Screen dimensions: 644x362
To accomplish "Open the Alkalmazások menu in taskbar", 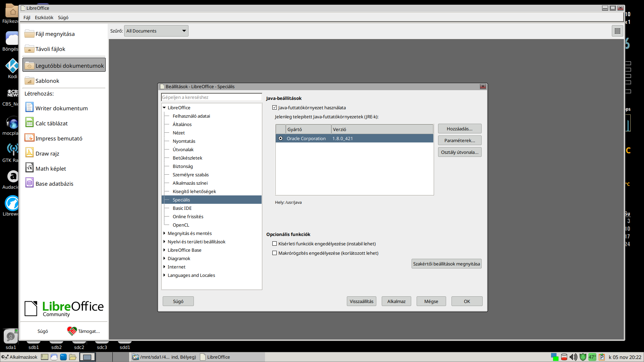I will pos(19,357).
